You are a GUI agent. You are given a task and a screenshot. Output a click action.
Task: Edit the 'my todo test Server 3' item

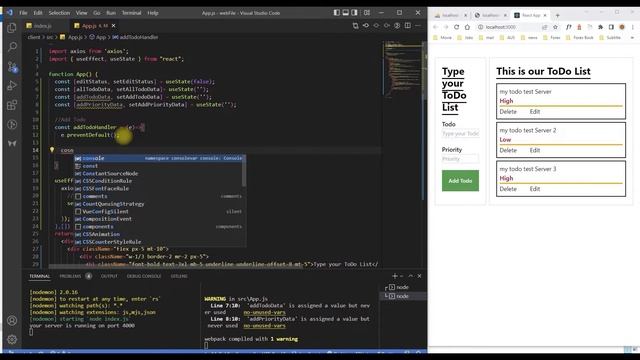535,189
